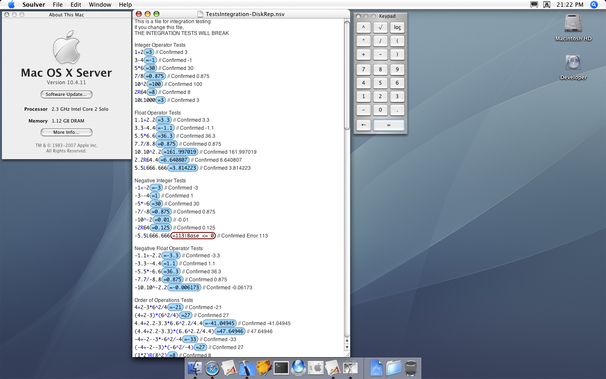Click the minus key beside plus on Keypad
This screenshot has height=379, width=606.
point(380,54)
